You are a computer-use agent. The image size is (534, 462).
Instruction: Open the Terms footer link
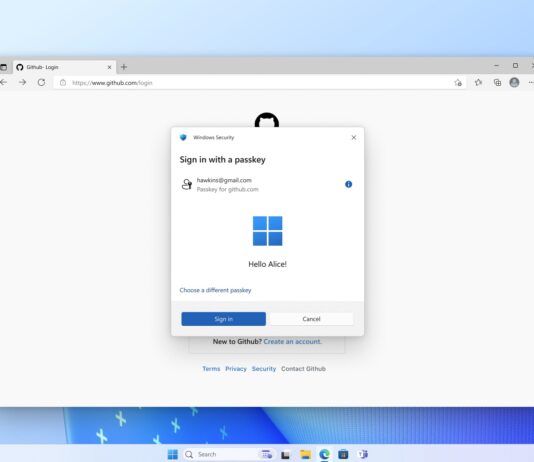(x=211, y=369)
